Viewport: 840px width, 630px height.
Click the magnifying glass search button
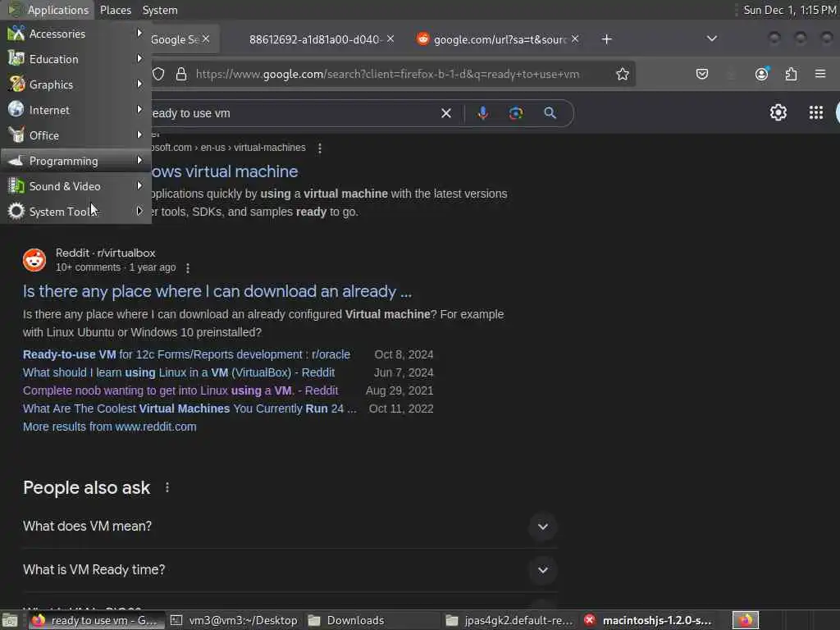[x=550, y=113]
